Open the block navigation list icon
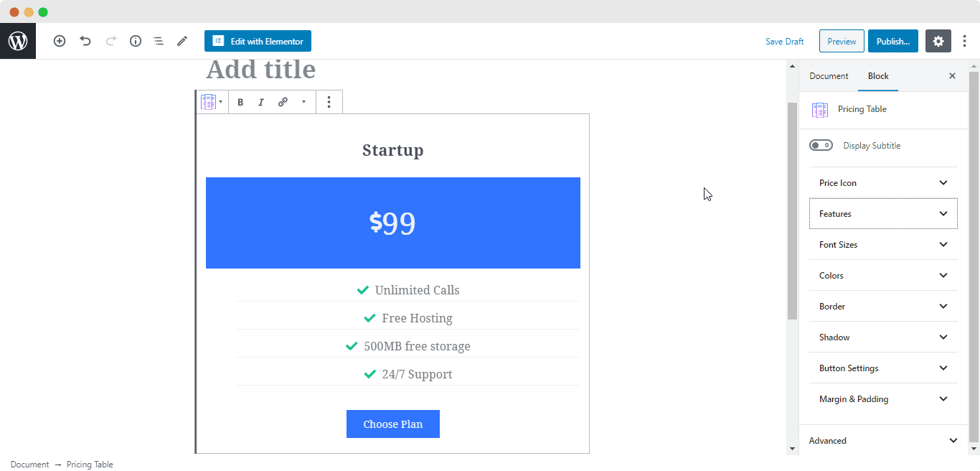 click(x=159, y=41)
